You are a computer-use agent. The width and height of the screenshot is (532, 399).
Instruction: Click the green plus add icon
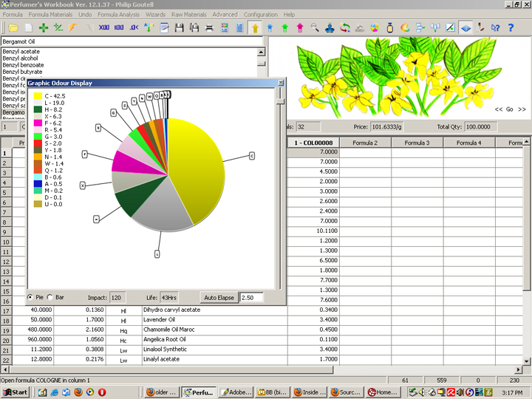coord(44,27)
